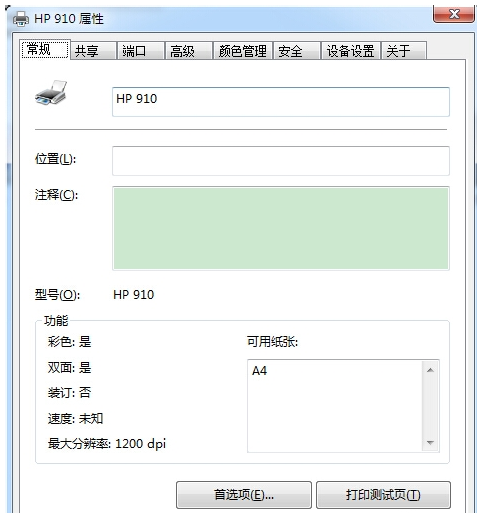Open the 关于 tab
This screenshot has height=513, width=477.
coord(404,51)
